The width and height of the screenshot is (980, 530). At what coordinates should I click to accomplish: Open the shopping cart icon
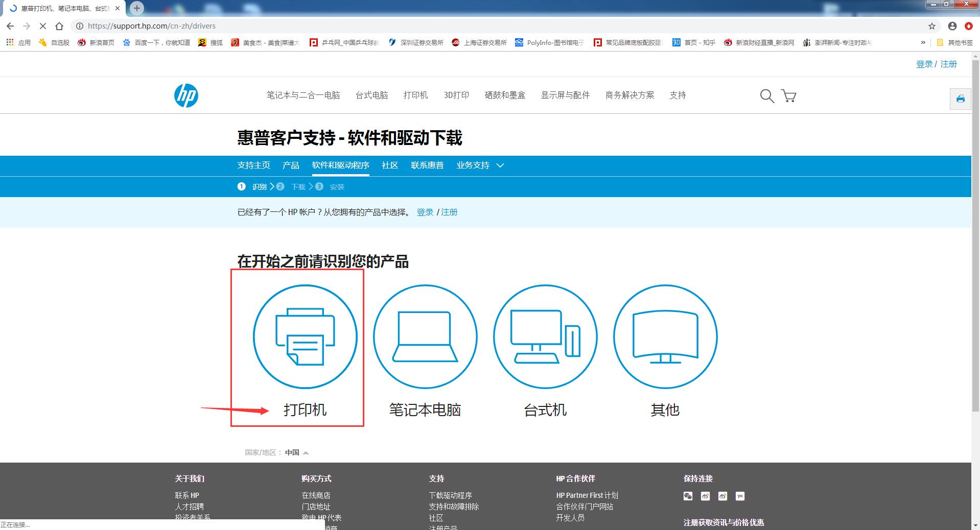[x=788, y=95]
